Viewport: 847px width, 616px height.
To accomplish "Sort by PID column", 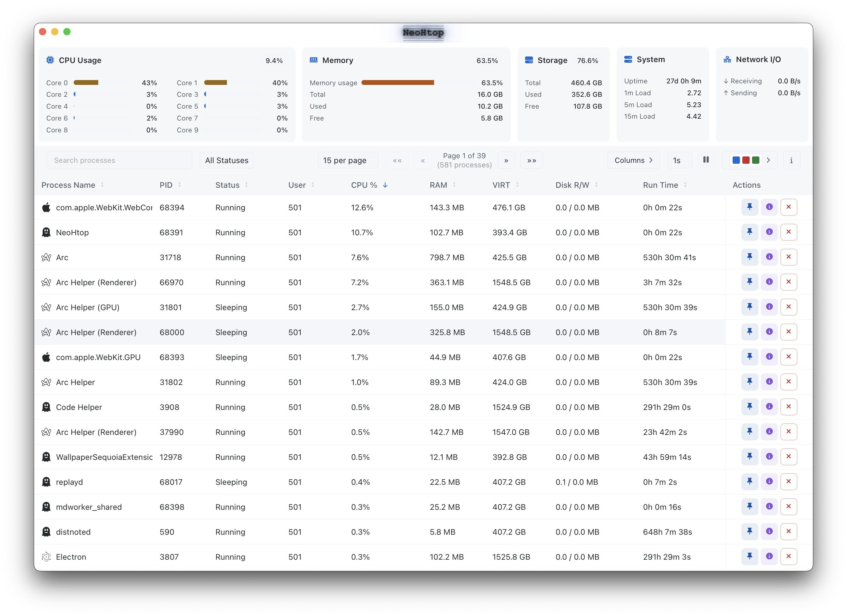I will pyautogui.click(x=170, y=185).
